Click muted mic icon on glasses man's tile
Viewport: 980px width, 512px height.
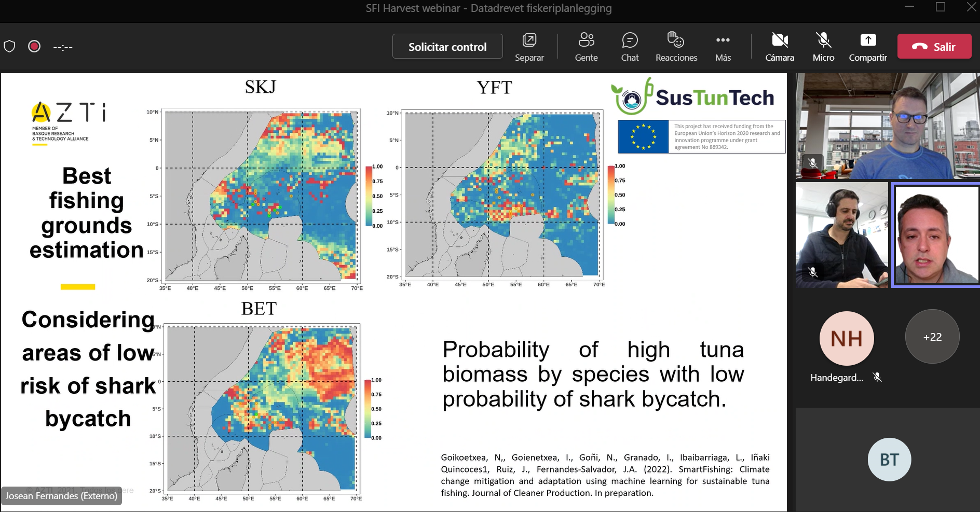point(813,163)
